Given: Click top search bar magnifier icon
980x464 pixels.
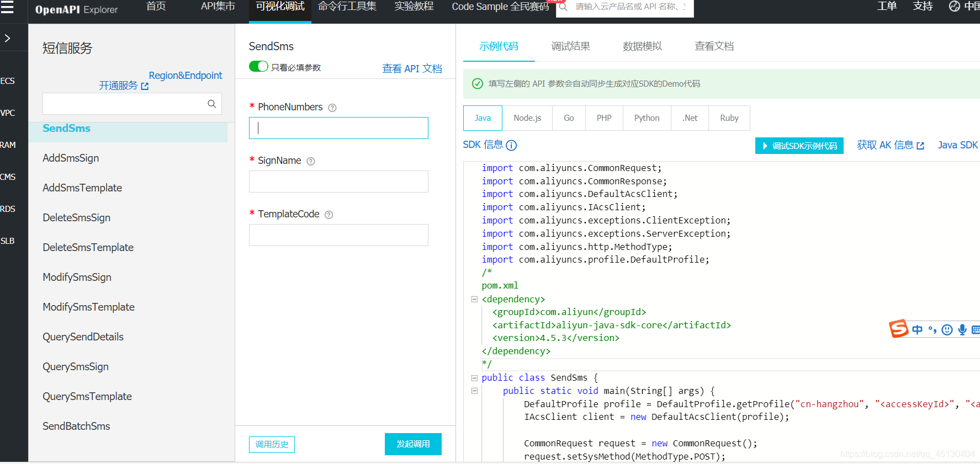Looking at the screenshot, I should pos(563,7).
